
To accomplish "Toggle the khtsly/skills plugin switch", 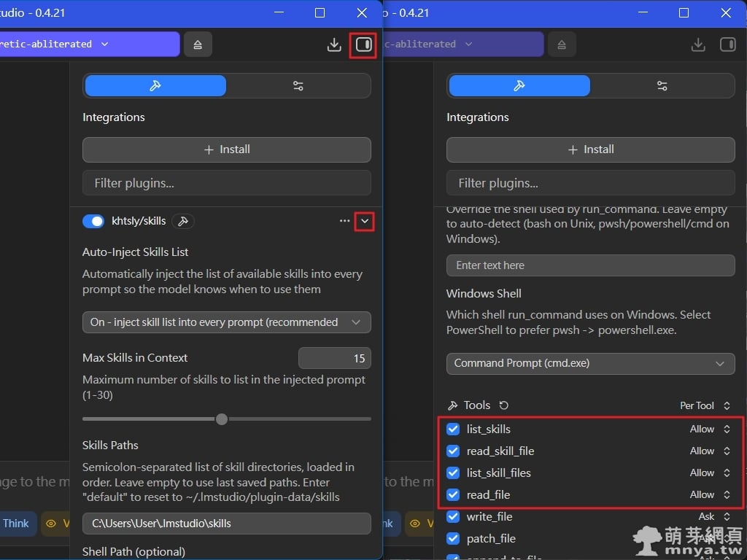I will click(x=93, y=222).
